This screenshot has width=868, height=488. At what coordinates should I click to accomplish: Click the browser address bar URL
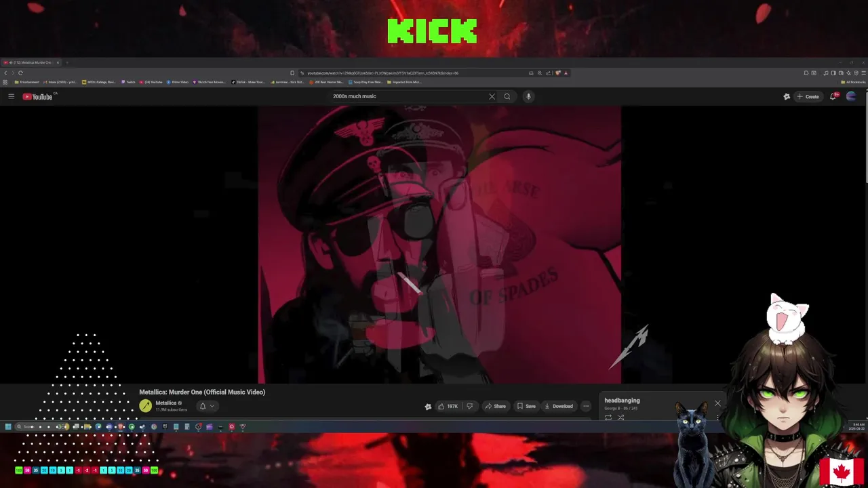point(383,73)
